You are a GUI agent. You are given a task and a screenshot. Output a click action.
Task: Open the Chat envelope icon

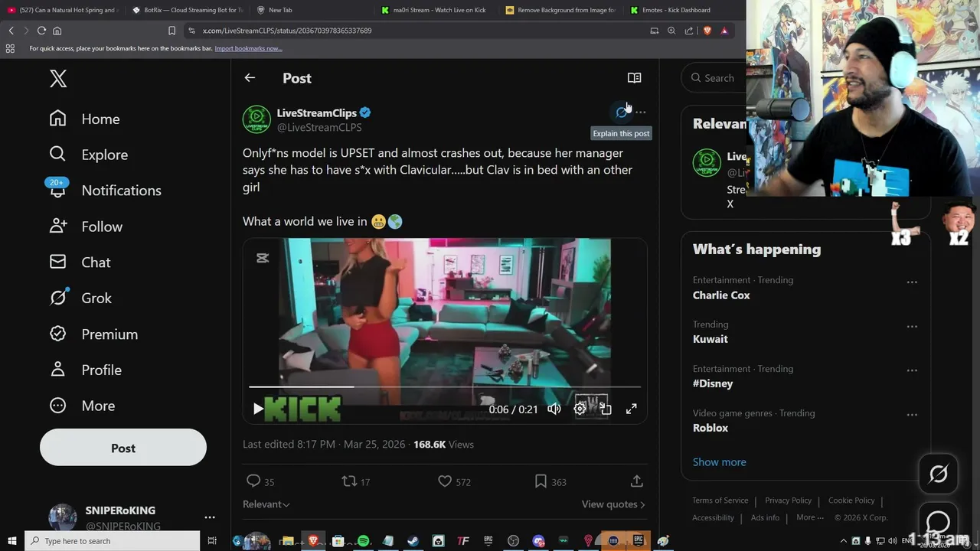click(x=57, y=262)
